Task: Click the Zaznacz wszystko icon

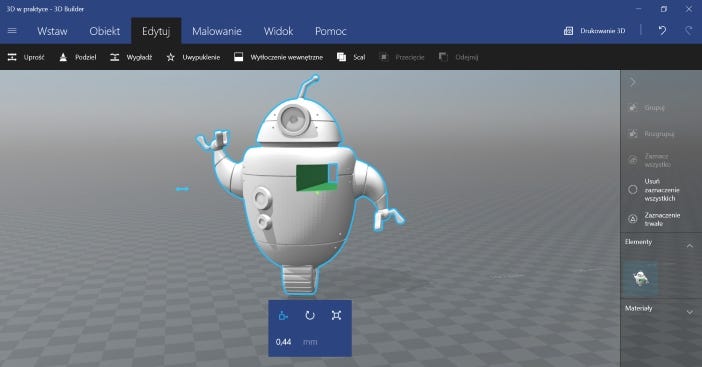Action: [x=633, y=160]
